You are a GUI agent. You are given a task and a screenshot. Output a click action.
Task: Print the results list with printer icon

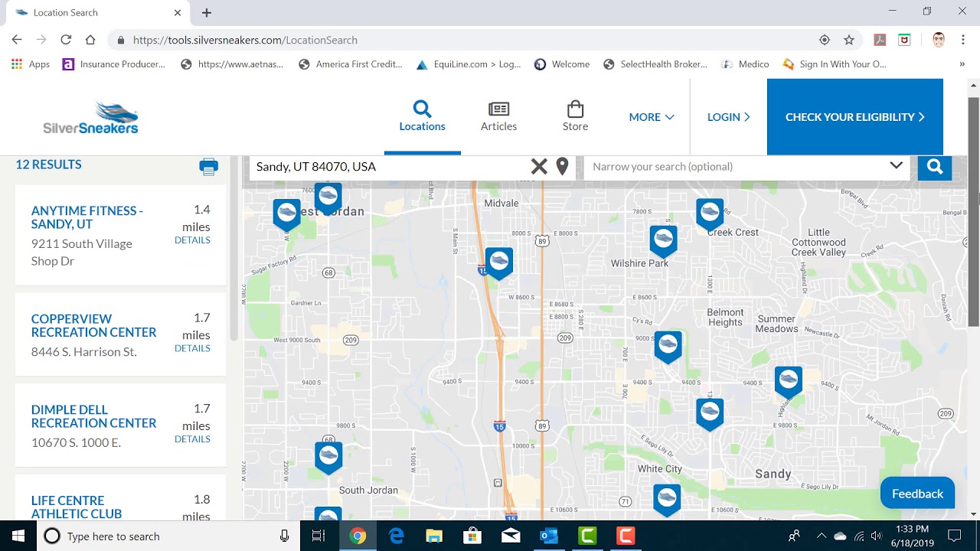(x=208, y=166)
